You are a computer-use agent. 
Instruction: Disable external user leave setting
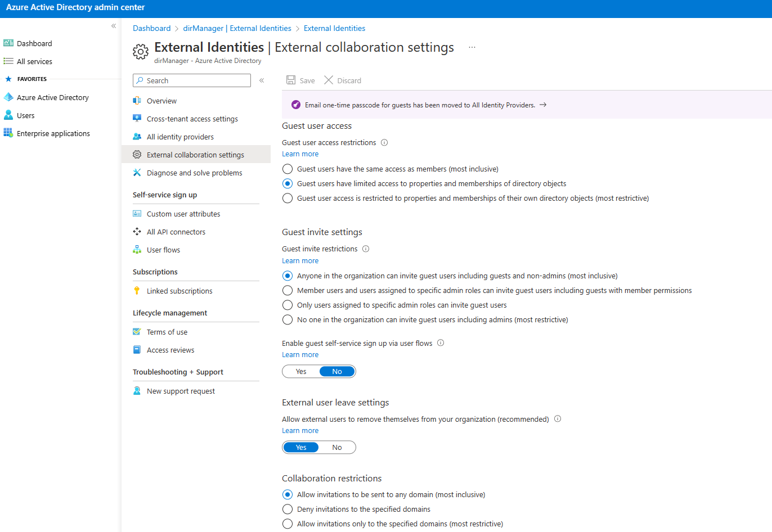(x=336, y=447)
